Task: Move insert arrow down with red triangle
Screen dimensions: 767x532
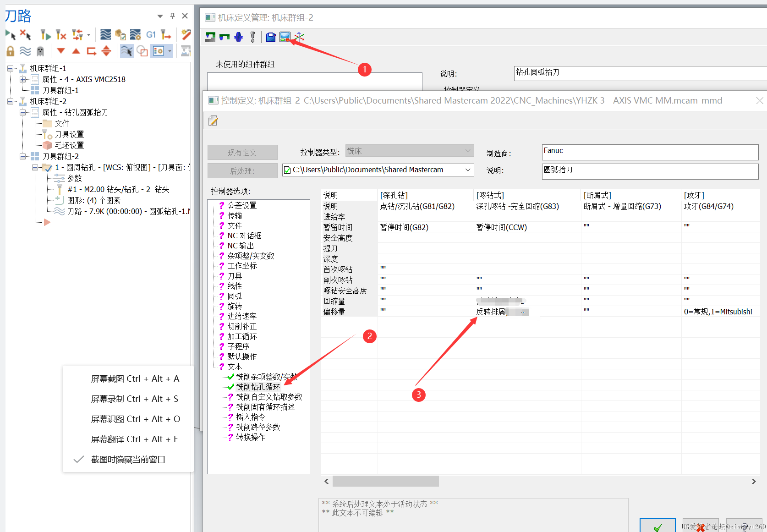Action: [61, 50]
